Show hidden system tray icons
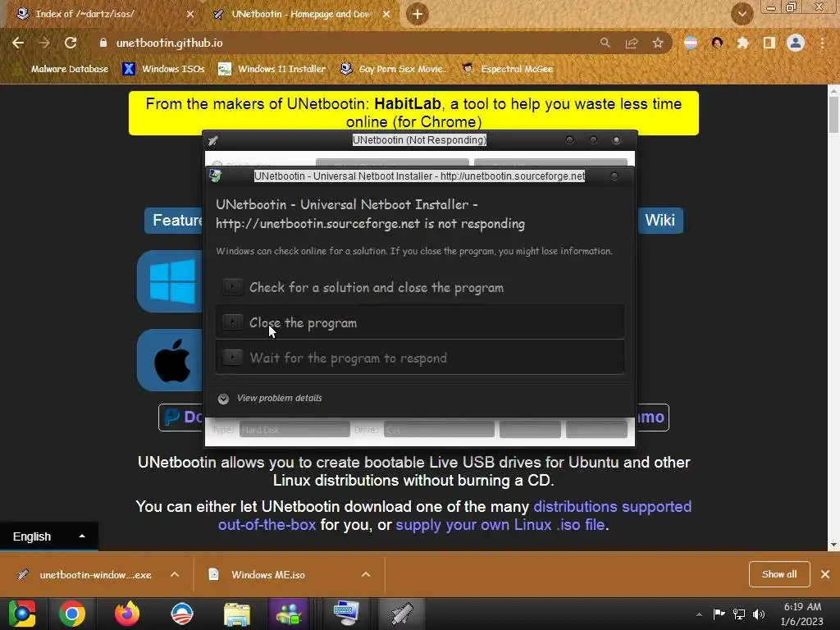 (x=699, y=614)
